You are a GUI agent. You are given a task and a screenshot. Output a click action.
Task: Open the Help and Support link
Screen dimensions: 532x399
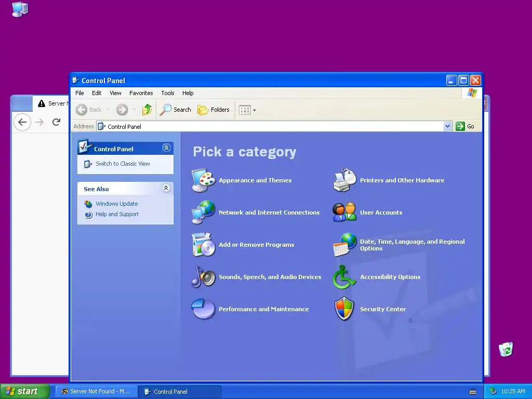coord(117,215)
